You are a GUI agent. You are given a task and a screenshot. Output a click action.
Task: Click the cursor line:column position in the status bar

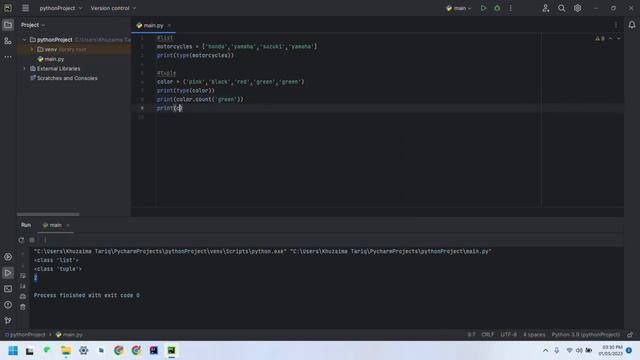[x=471, y=334]
